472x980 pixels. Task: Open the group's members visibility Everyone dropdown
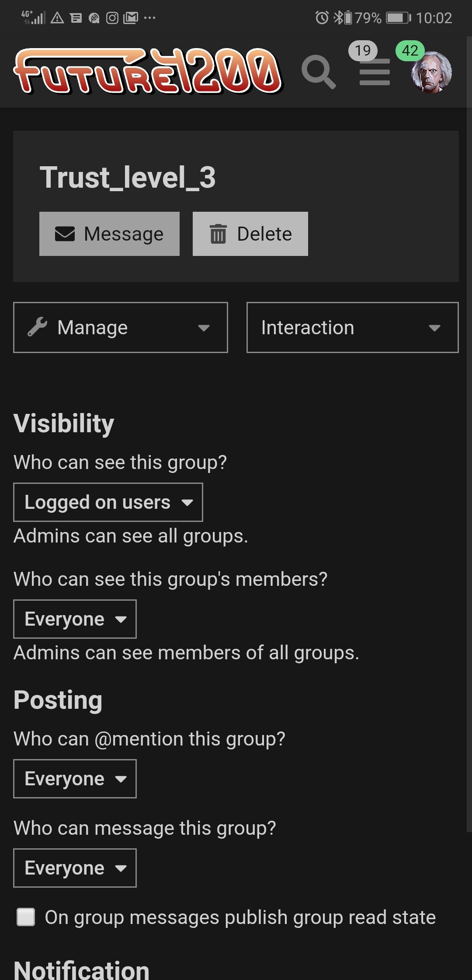click(x=75, y=619)
